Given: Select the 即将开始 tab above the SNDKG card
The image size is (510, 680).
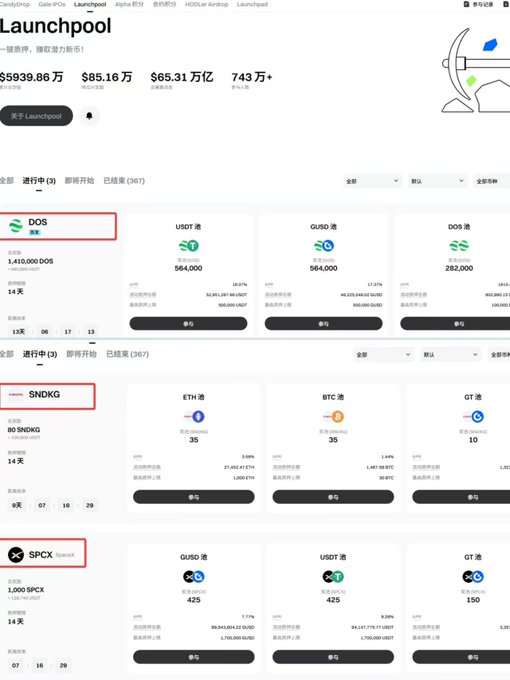Looking at the screenshot, I should click(x=81, y=354).
